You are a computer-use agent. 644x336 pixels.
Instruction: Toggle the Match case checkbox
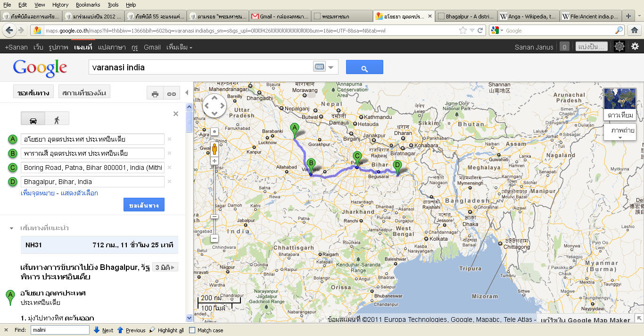point(192,330)
